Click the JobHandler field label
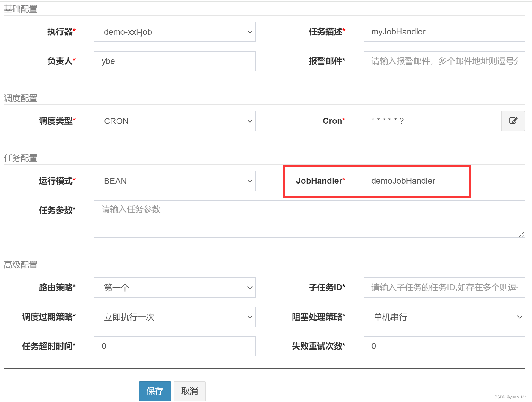 (320, 181)
